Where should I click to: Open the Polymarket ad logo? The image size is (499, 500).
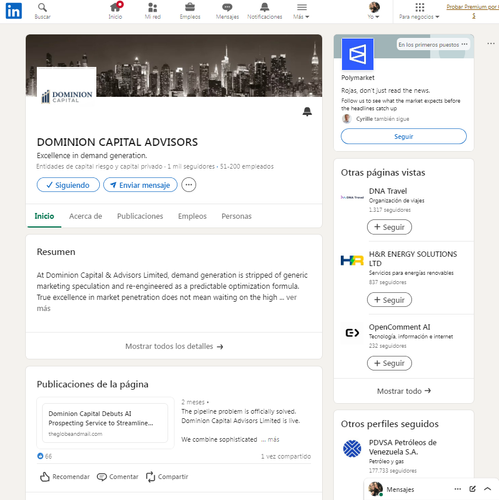click(x=357, y=54)
